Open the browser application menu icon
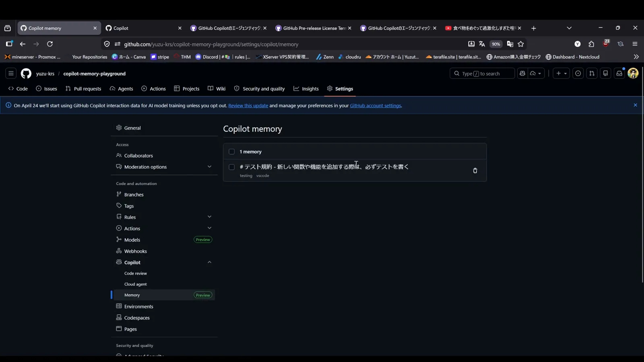The height and width of the screenshot is (362, 644). (x=635, y=44)
